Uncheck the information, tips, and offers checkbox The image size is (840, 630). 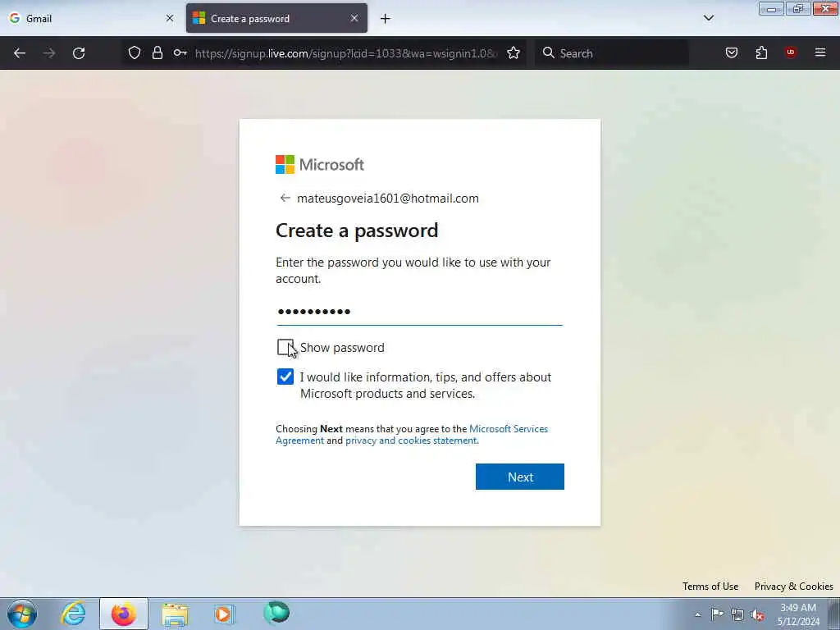pos(285,377)
